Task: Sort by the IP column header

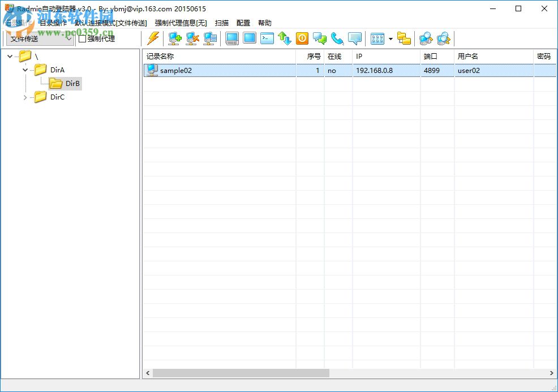Action: coord(387,56)
